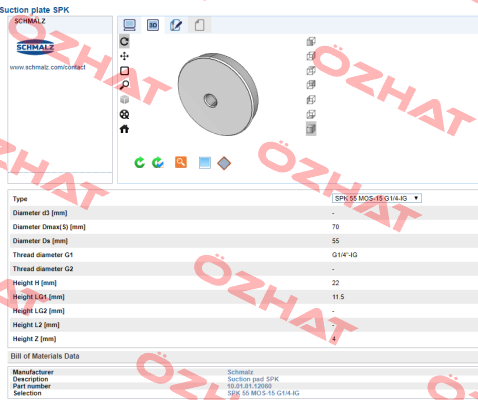Open the monitor preview tab
This screenshot has width=478, height=400.
pyautogui.click(x=129, y=25)
